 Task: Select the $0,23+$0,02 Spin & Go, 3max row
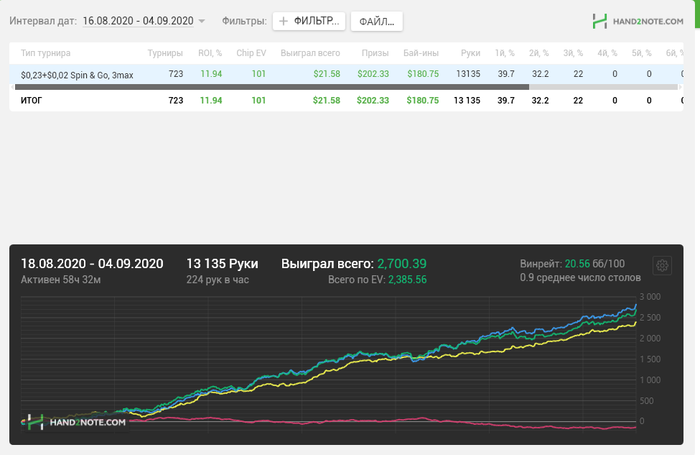(x=346, y=74)
